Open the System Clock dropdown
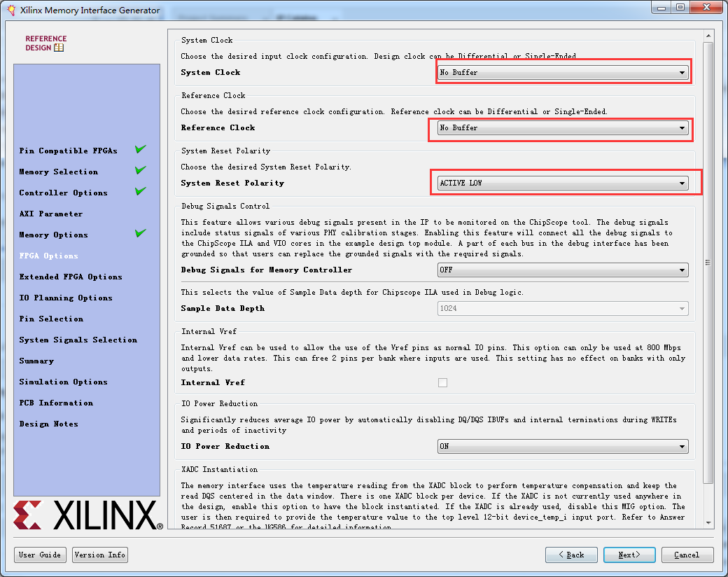The height and width of the screenshot is (577, 728). pos(563,72)
